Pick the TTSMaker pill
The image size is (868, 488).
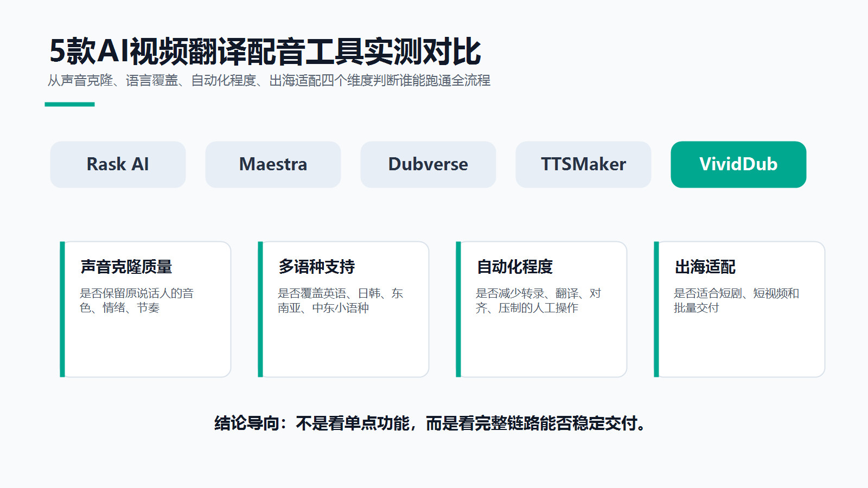coord(583,164)
